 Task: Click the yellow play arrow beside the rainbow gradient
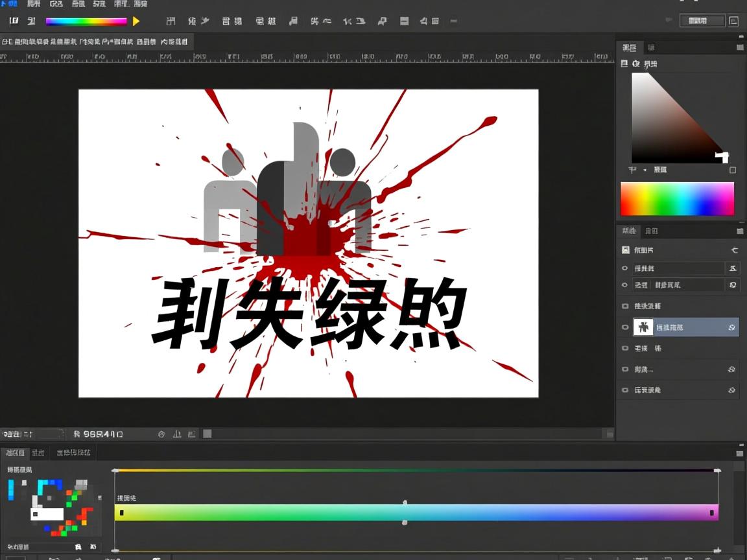coord(136,21)
